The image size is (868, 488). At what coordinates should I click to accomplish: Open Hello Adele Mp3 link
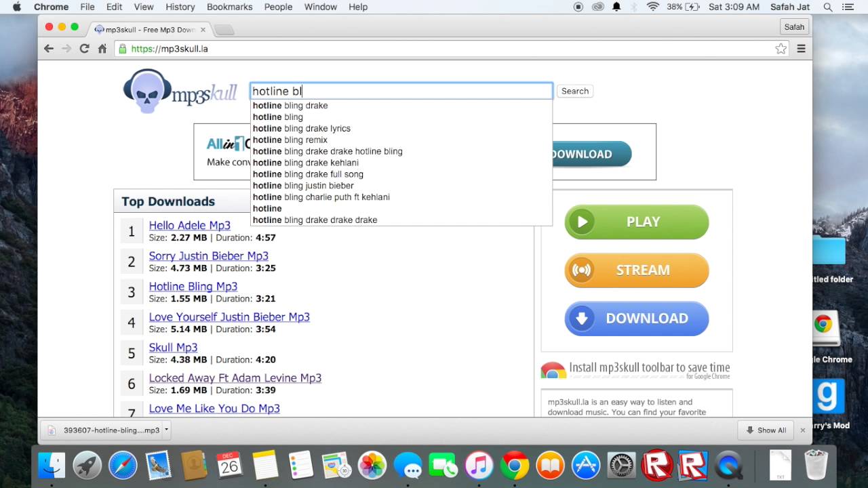[x=190, y=225]
